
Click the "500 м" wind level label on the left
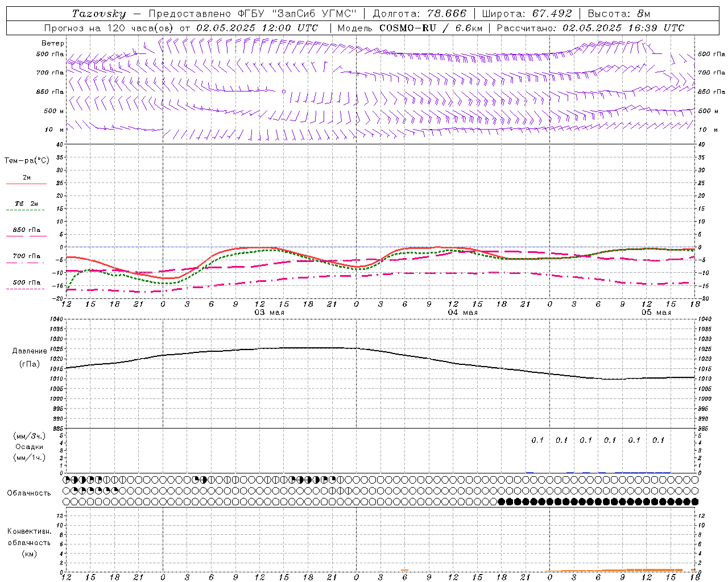pos(54,111)
